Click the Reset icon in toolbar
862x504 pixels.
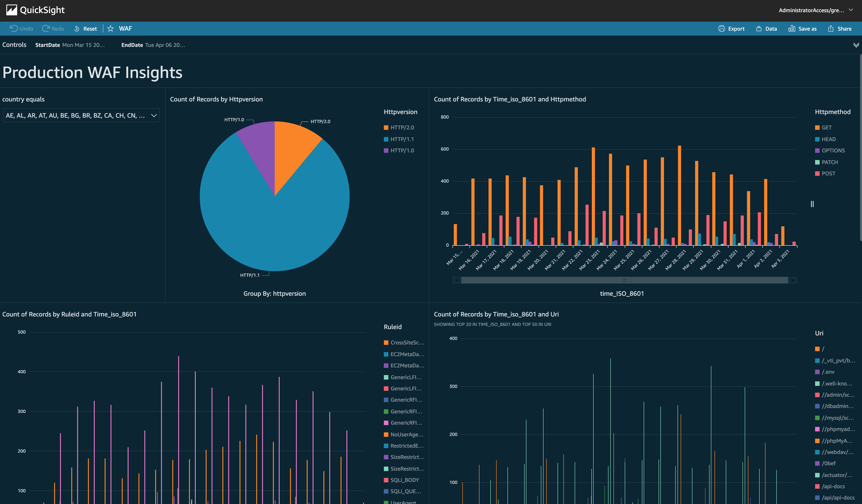[77, 29]
